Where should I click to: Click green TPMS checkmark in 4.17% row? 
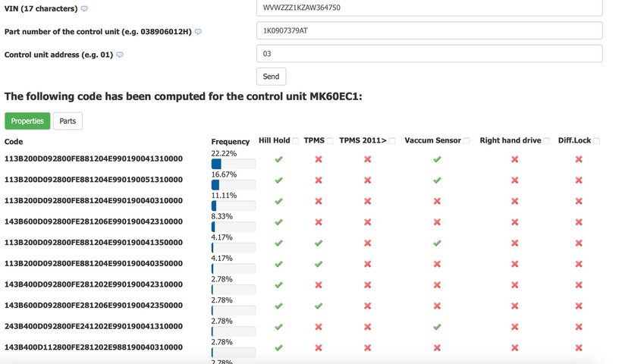tap(319, 243)
